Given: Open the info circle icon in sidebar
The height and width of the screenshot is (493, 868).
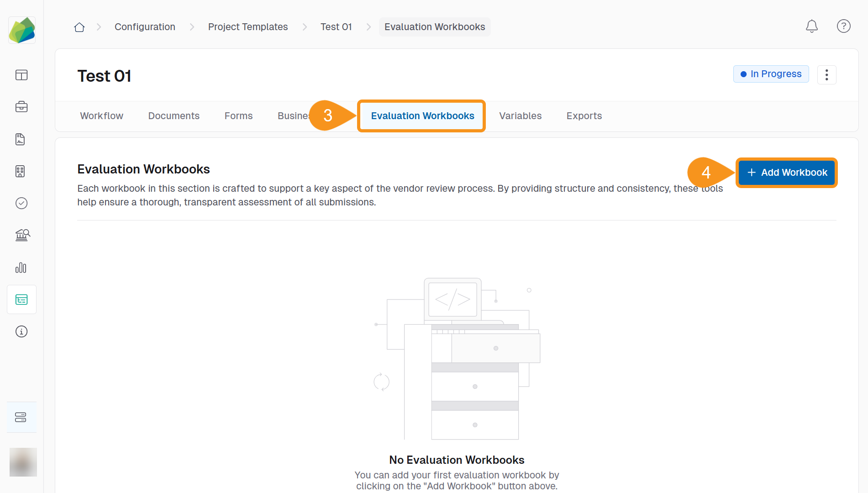Looking at the screenshot, I should click(x=21, y=331).
